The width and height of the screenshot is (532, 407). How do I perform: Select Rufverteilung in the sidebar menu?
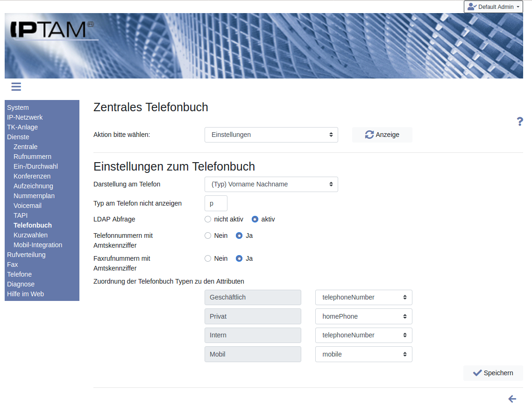pos(26,255)
